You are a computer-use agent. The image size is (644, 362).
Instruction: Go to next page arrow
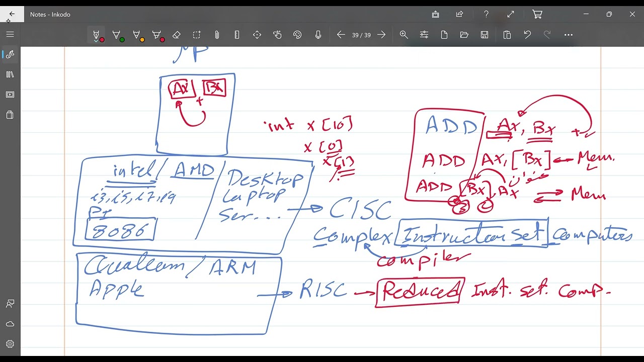point(381,35)
